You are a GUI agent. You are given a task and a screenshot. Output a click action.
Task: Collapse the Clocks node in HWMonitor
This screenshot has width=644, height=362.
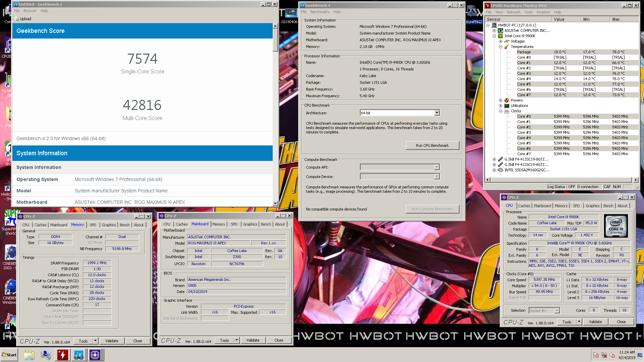click(500, 111)
